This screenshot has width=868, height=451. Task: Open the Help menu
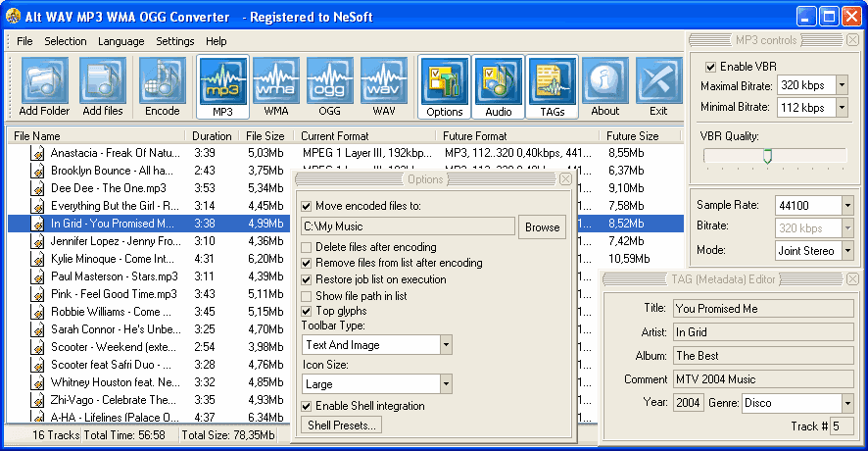[216, 41]
